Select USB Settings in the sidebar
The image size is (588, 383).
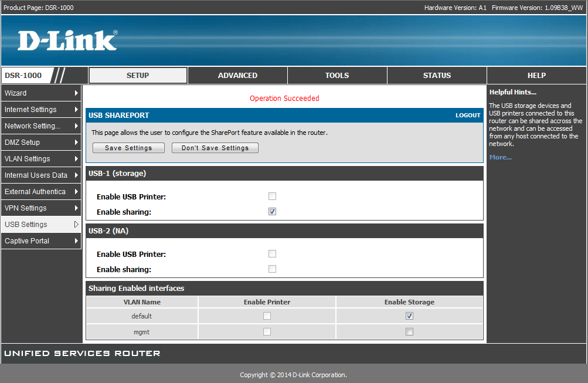point(41,224)
